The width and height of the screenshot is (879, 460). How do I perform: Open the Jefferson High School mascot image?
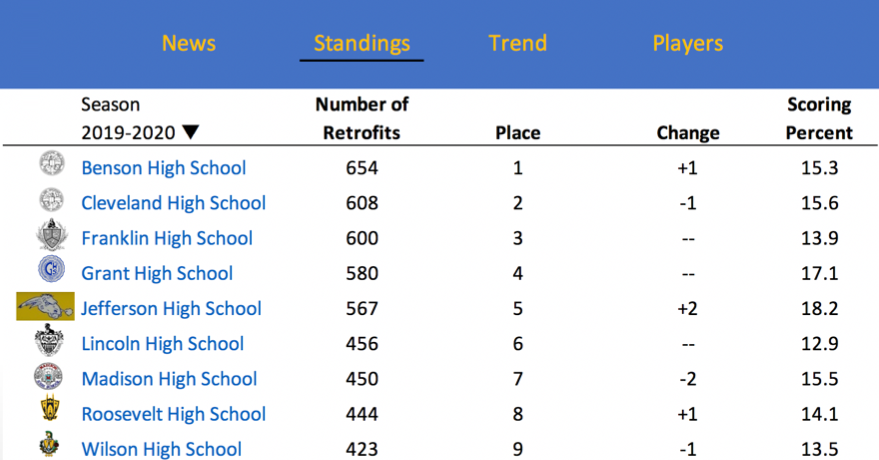click(x=45, y=306)
